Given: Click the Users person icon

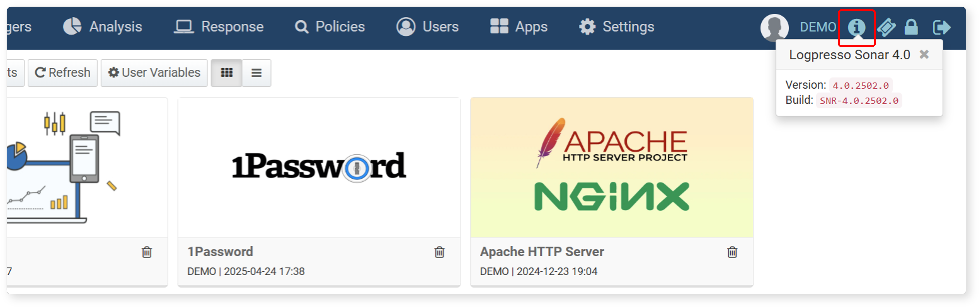Looking at the screenshot, I should 406,27.
